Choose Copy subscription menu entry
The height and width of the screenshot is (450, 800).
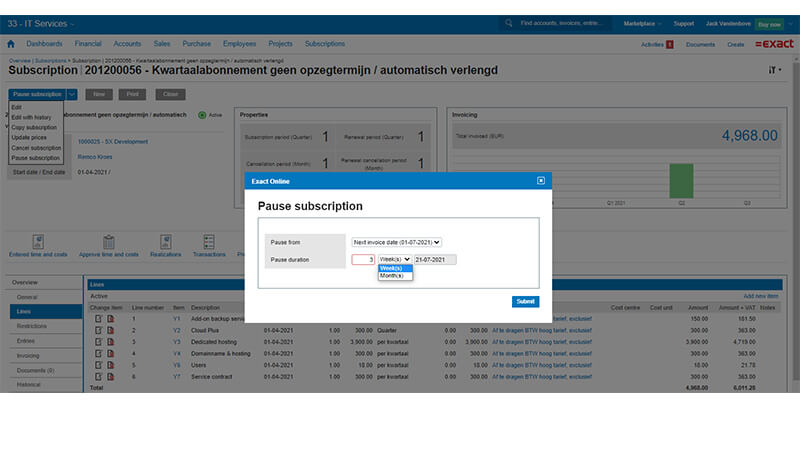[34, 128]
